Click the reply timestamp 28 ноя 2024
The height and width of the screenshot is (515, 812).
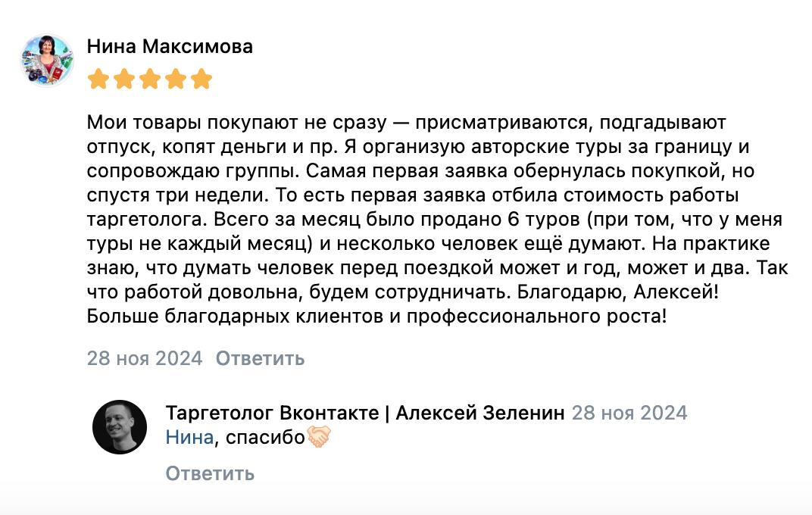pos(629,413)
